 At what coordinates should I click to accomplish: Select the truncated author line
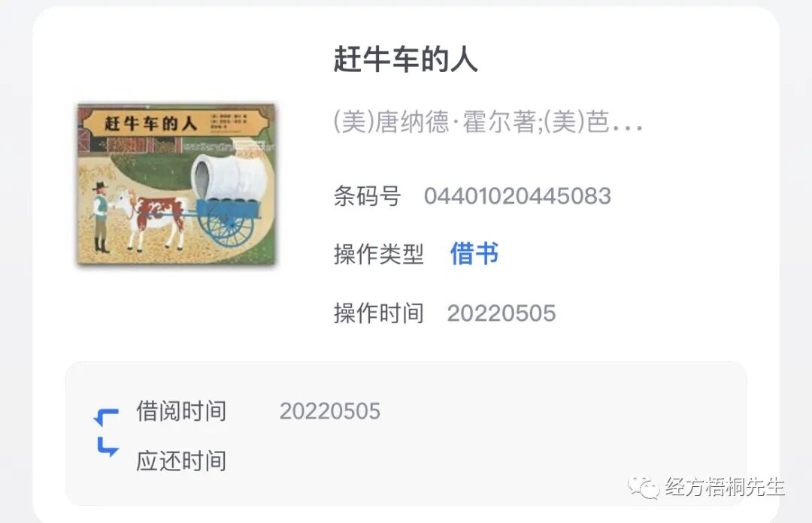point(488,122)
